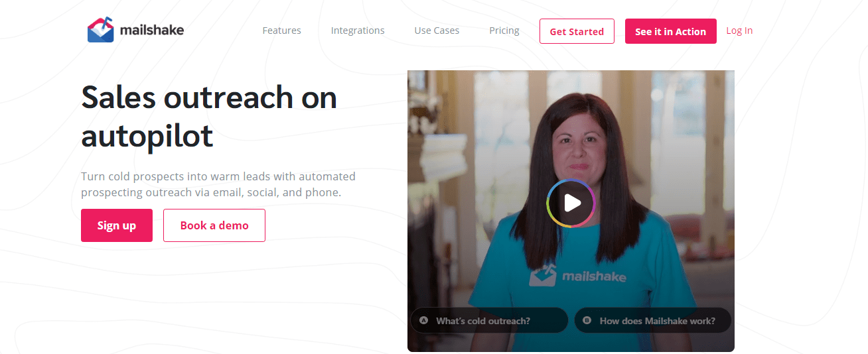
Task: Open the Integrations menu
Action: coord(358,30)
